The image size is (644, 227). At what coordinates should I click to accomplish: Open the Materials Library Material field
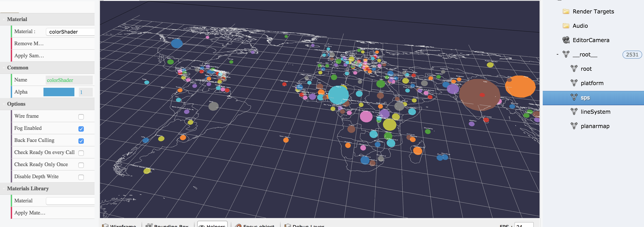(x=70, y=201)
